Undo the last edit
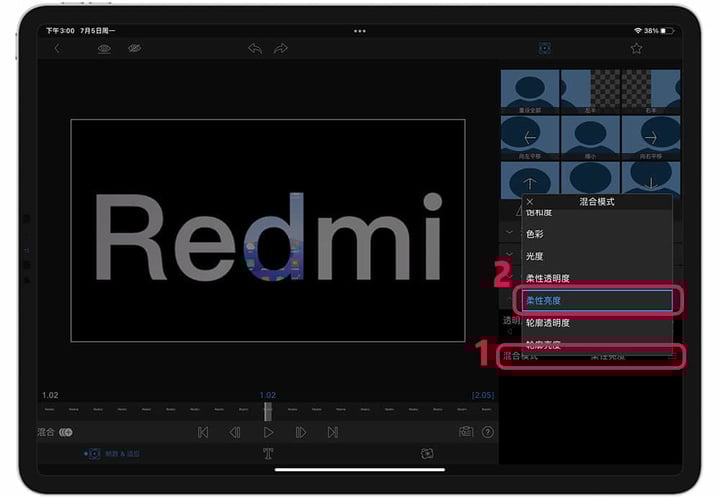The image size is (720, 498). (x=255, y=48)
